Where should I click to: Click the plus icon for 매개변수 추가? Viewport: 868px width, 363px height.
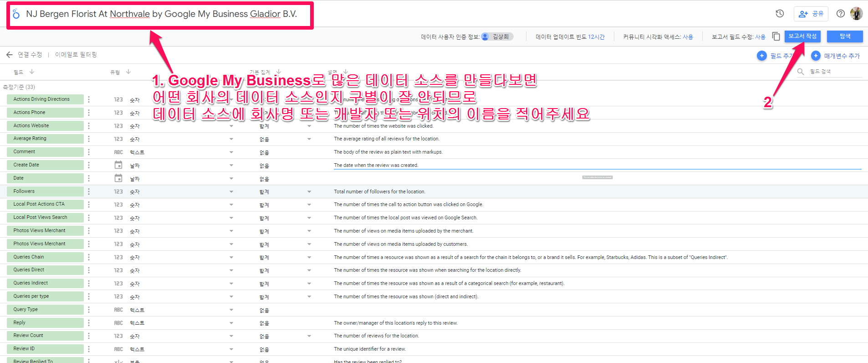click(816, 56)
